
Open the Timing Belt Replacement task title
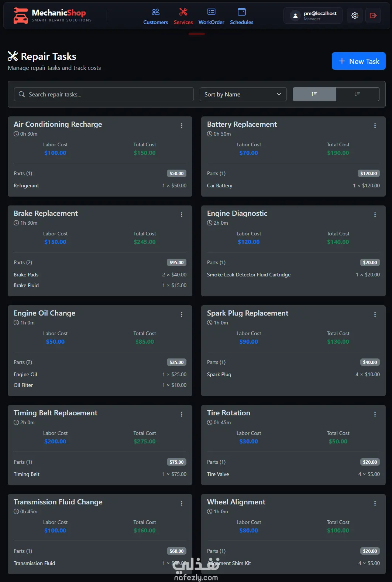55,413
